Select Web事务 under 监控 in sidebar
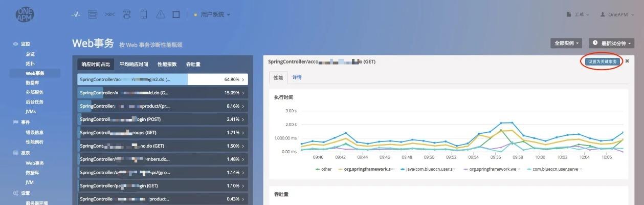The height and width of the screenshot is (205, 644). coord(35,73)
